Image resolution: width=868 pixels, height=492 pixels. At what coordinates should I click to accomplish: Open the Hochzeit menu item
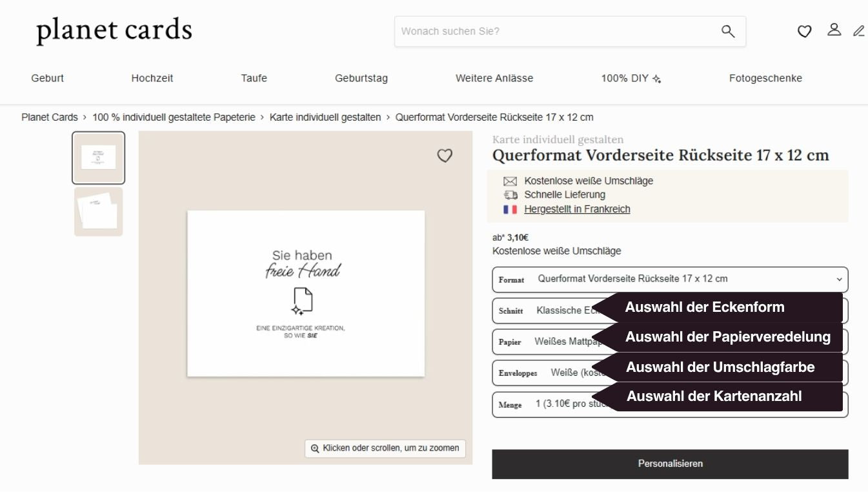tap(152, 78)
